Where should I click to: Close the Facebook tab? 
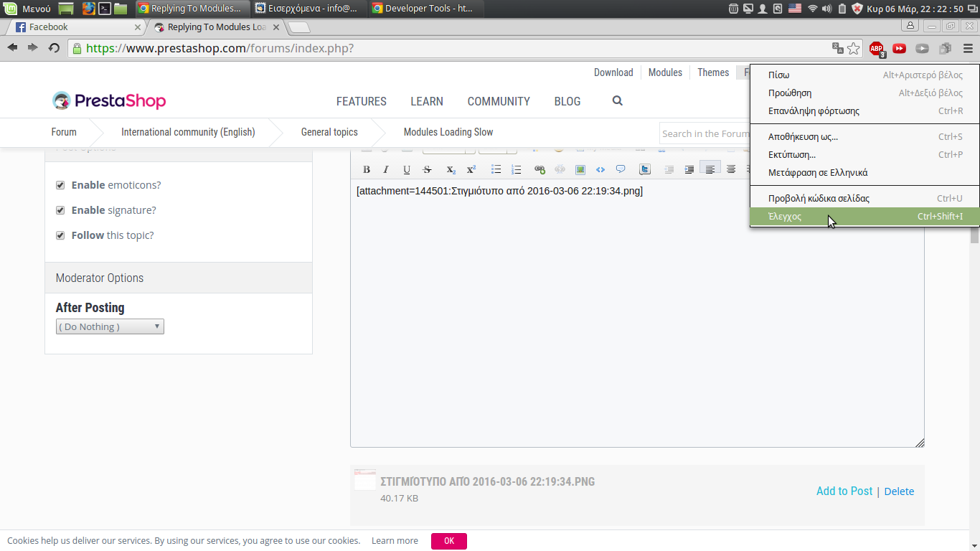tap(138, 27)
